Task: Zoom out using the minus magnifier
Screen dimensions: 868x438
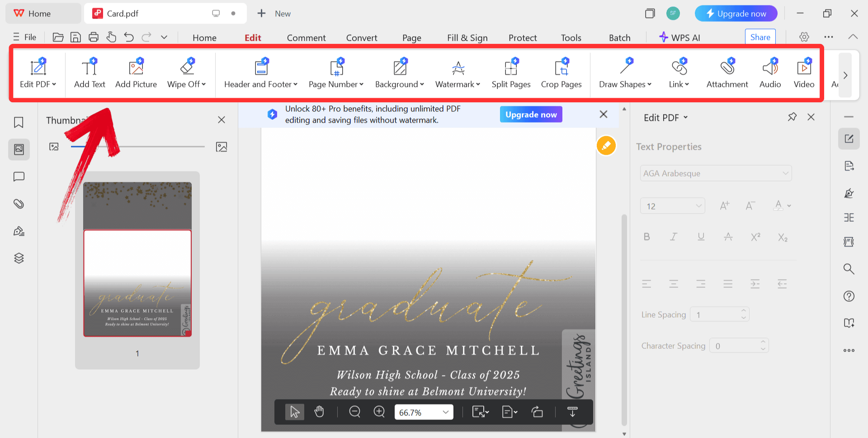Action: (355, 412)
